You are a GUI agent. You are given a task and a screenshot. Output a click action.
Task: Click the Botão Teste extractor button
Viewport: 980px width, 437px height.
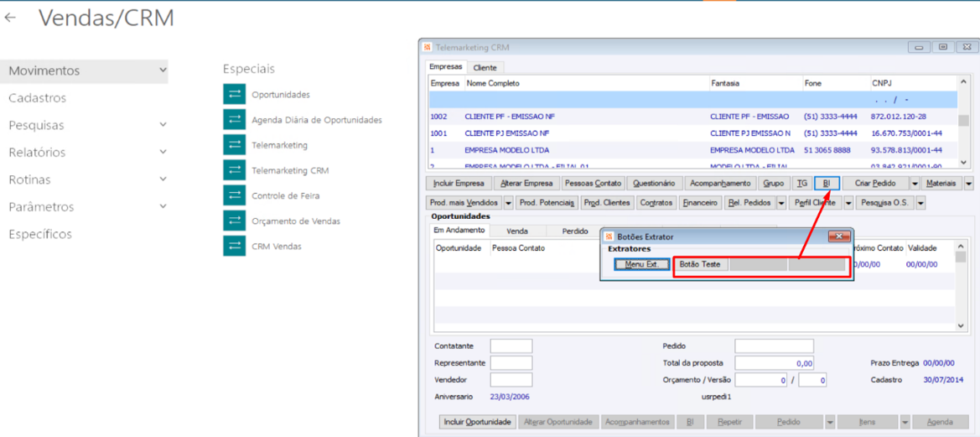click(x=700, y=264)
